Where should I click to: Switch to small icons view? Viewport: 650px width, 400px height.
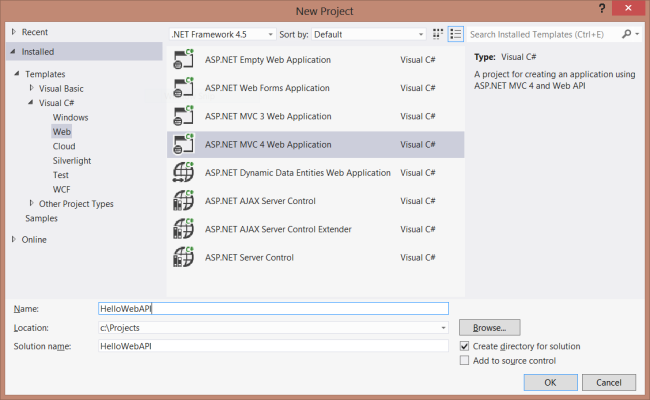coord(438,34)
